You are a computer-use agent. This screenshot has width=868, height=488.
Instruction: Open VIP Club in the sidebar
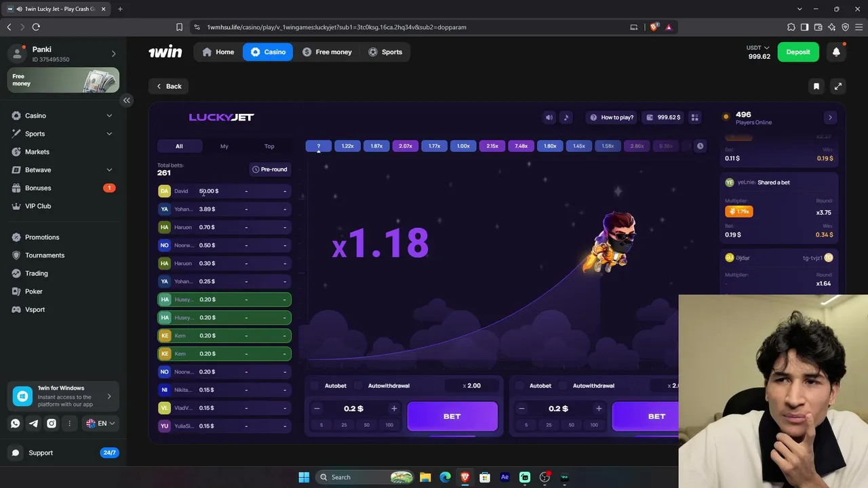(x=64, y=206)
